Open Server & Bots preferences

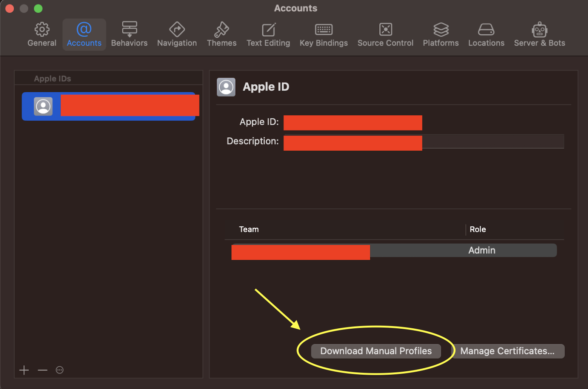(x=539, y=35)
